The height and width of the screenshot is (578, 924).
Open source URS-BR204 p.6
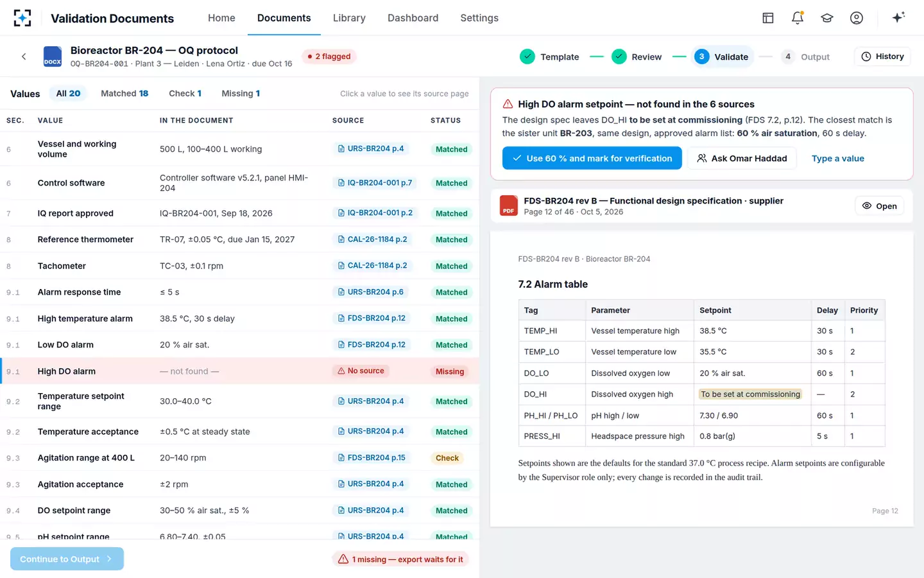[x=371, y=292]
